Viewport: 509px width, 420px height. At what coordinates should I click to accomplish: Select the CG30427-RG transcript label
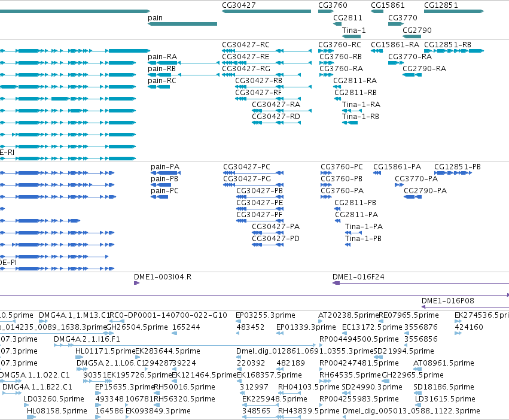246,69
